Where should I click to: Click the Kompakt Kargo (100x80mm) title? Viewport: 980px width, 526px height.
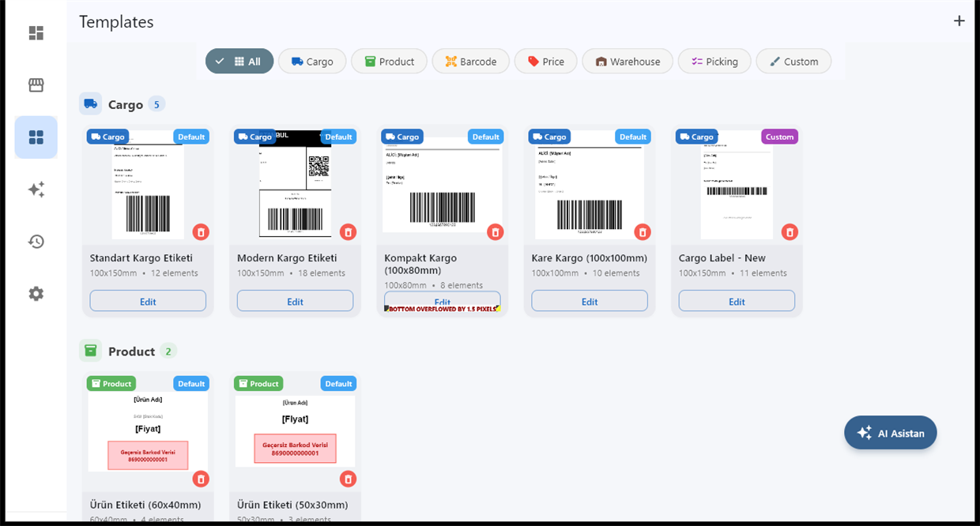tap(420, 264)
